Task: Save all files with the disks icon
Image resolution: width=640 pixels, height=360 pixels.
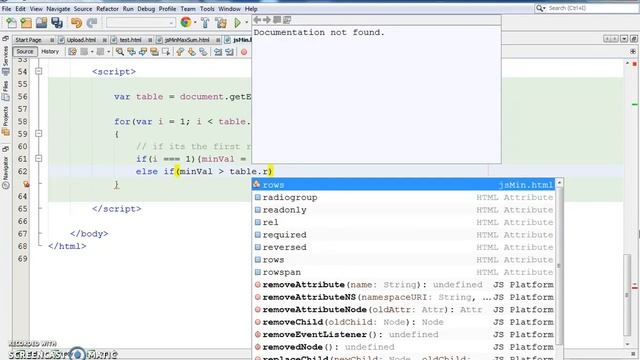Action: click(x=57, y=22)
